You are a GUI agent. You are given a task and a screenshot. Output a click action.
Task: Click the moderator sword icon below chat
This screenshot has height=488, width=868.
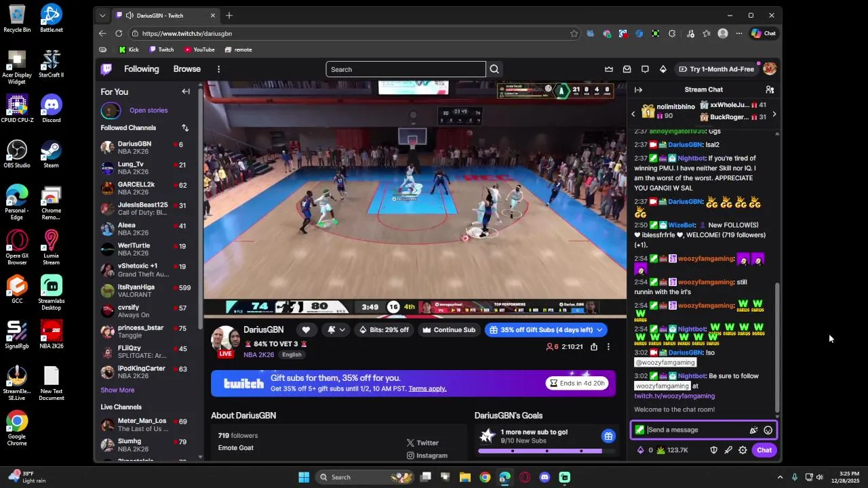(x=728, y=450)
